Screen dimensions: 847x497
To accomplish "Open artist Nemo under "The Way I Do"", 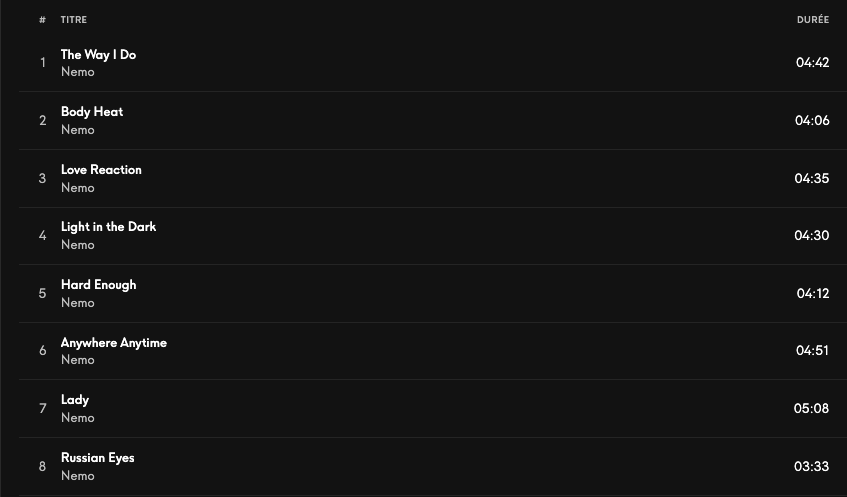I will click(x=78, y=72).
